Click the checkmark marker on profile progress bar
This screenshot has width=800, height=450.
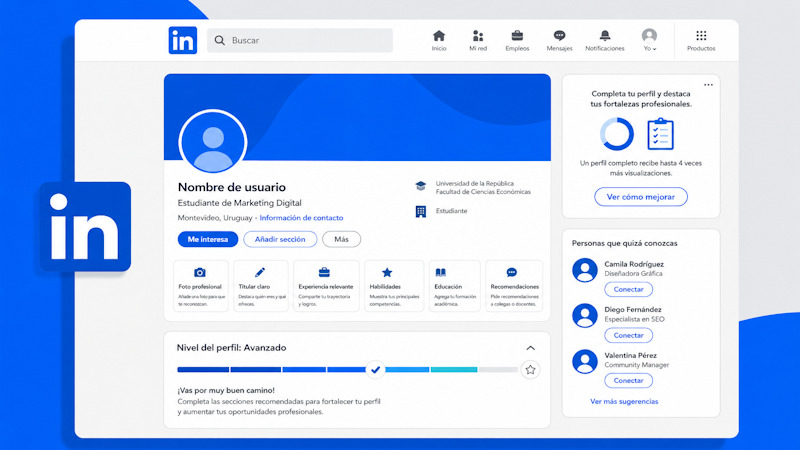tap(376, 369)
